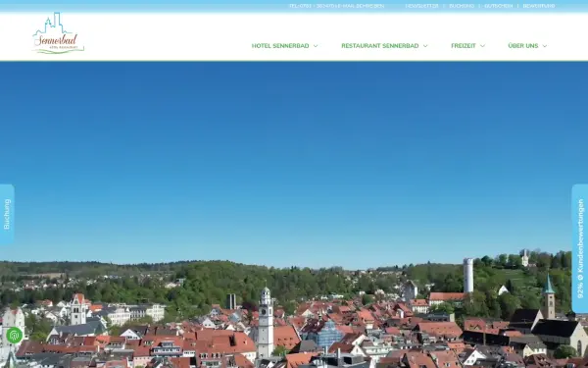
Task: Open the Buchung side tab
Action: coord(7,214)
